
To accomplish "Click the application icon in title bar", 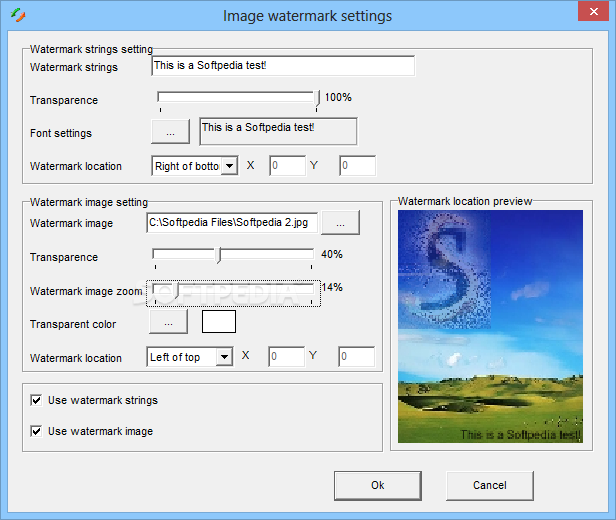I will tap(18, 15).
